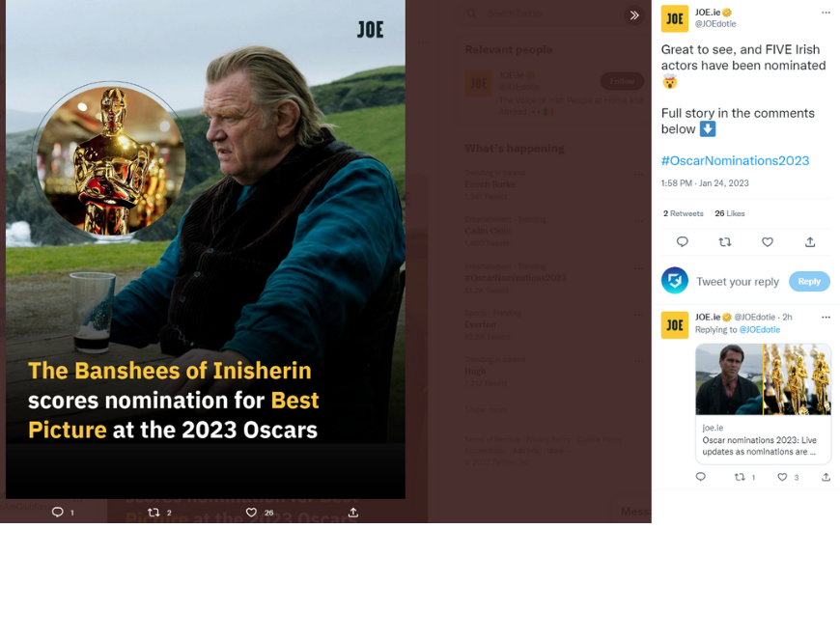Click the heart icon below the image

pos(251,513)
